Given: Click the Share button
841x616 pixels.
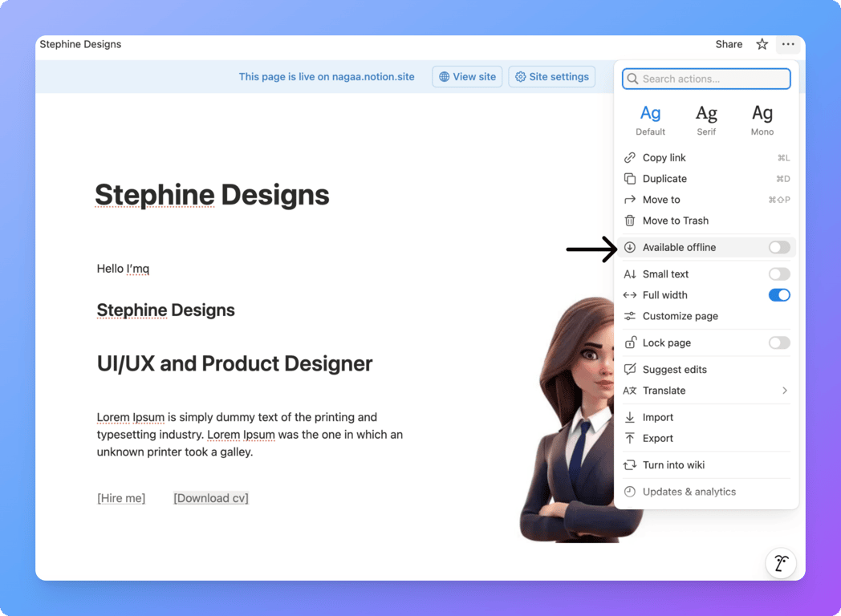Looking at the screenshot, I should tap(729, 44).
